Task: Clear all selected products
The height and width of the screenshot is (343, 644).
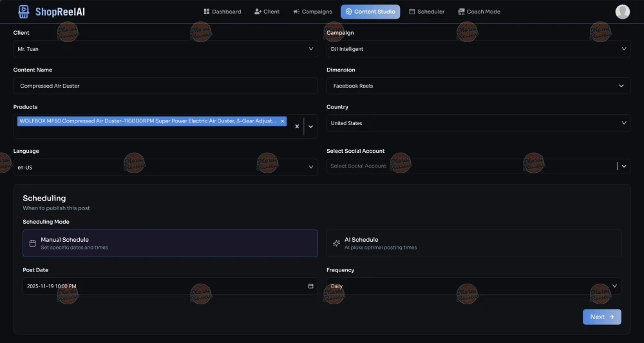Action: 297,126
